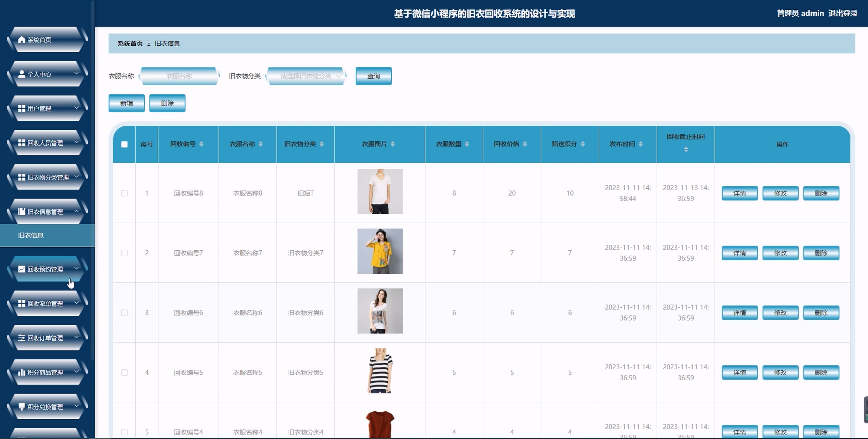Check the box for row 回收编号5
Image resolution: width=868 pixels, height=439 pixels.
(x=124, y=372)
